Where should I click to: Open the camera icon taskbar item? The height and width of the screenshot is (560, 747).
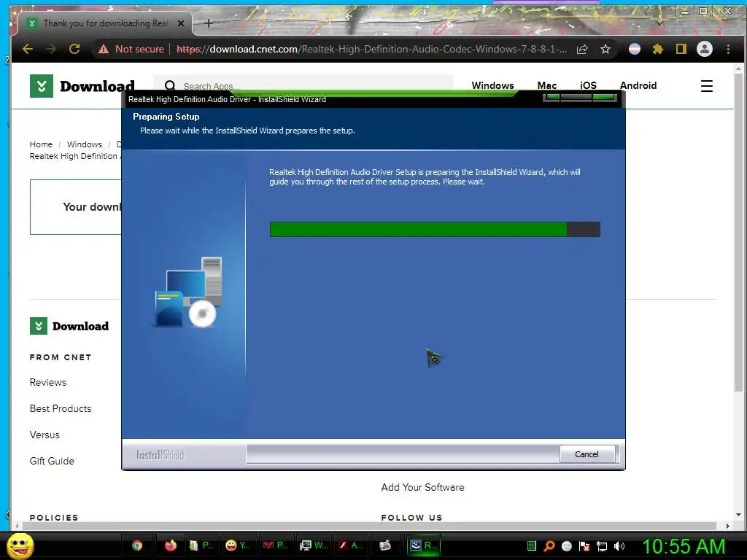click(385, 545)
